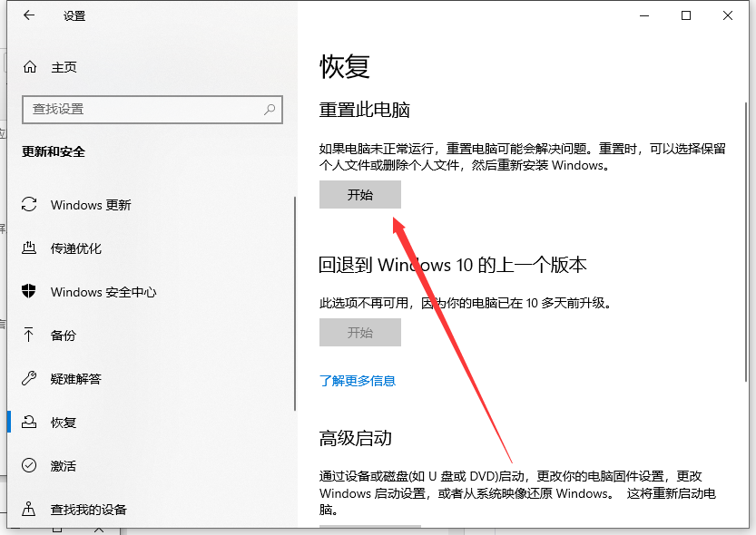Open the Windows 安全中心 page

point(103,292)
